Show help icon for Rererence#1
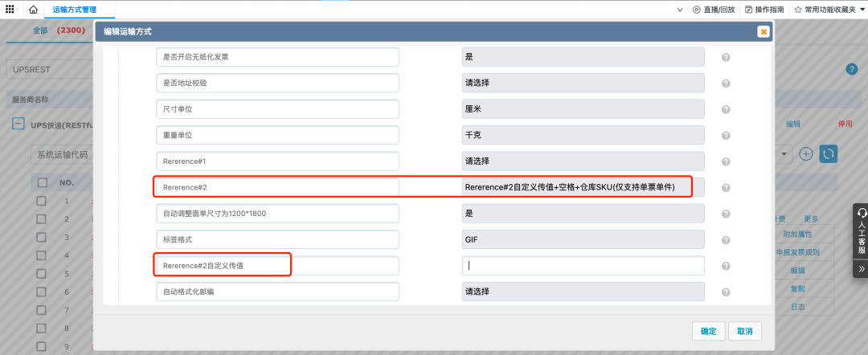 (726, 161)
